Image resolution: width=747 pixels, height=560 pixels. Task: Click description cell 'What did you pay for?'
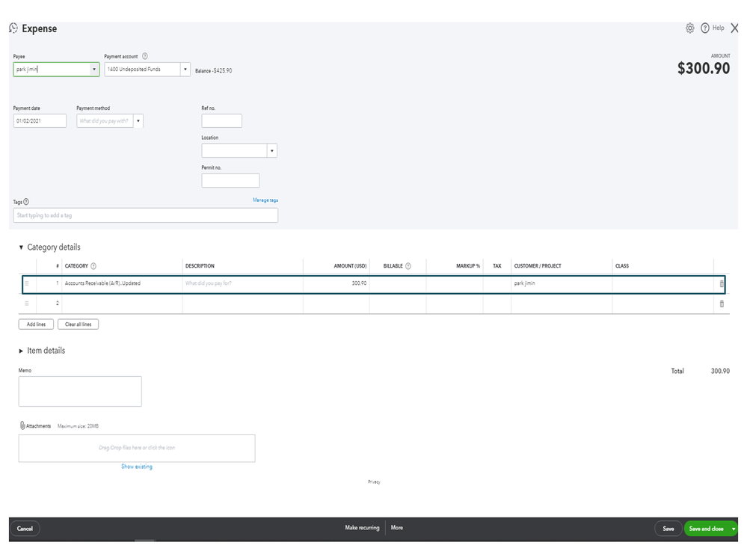pyautogui.click(x=242, y=284)
